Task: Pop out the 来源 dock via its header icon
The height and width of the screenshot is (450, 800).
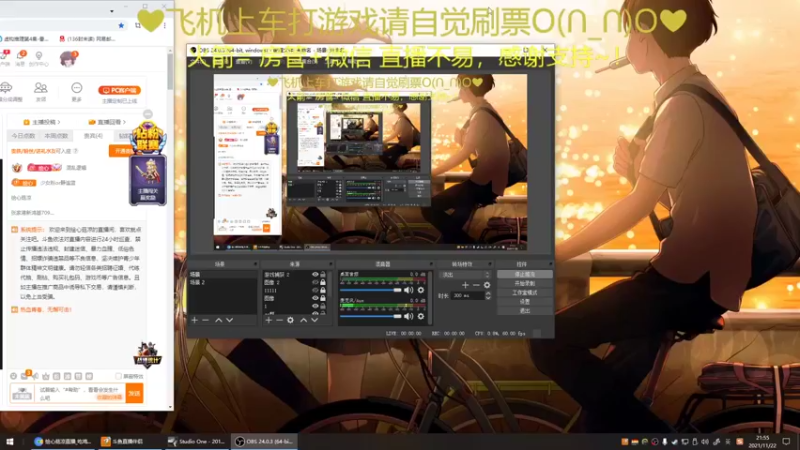Action: coord(331,264)
